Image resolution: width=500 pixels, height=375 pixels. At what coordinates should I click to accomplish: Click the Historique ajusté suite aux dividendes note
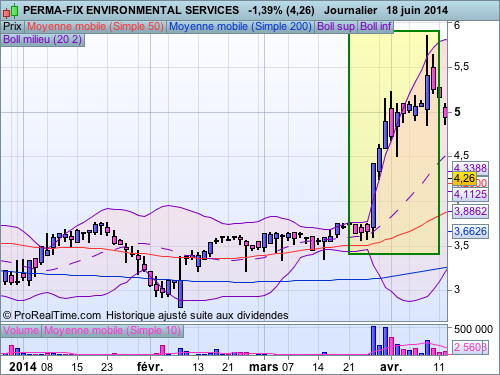197,315
